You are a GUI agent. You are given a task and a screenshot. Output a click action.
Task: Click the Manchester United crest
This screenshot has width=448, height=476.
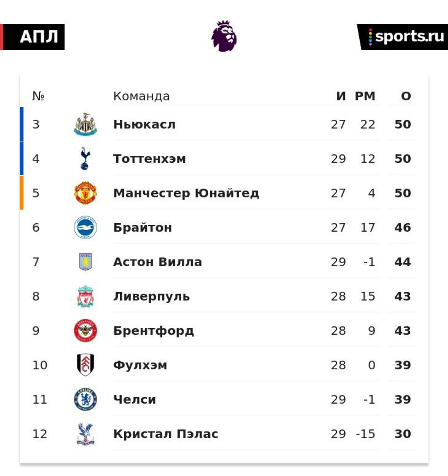[85, 193]
